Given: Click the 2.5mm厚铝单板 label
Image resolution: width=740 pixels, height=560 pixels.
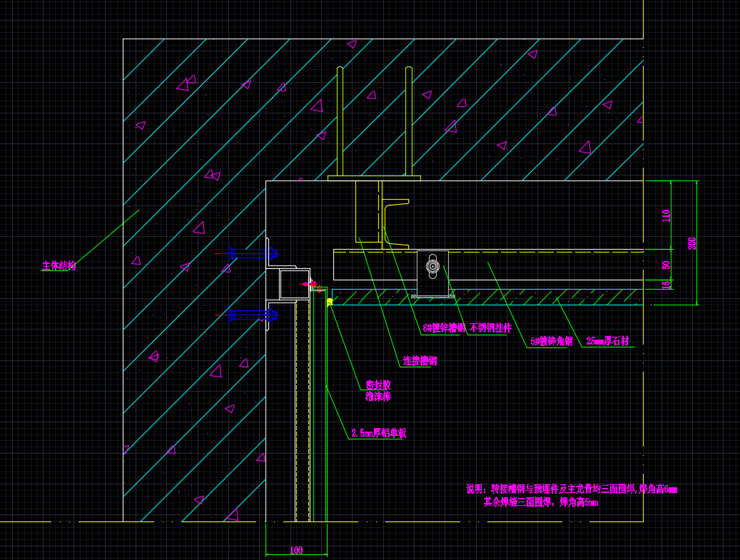Looking at the screenshot, I should tap(378, 433).
